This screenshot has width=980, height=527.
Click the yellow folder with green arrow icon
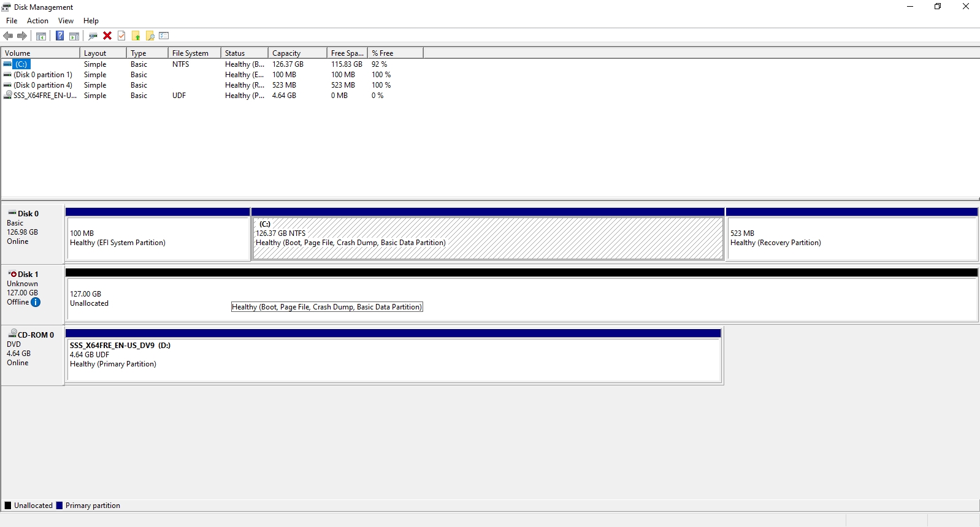point(136,36)
